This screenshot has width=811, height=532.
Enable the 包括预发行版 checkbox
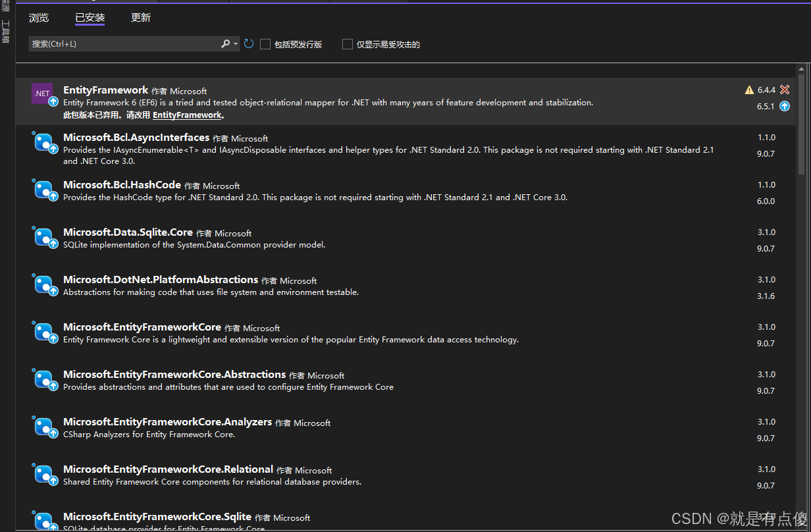point(265,44)
